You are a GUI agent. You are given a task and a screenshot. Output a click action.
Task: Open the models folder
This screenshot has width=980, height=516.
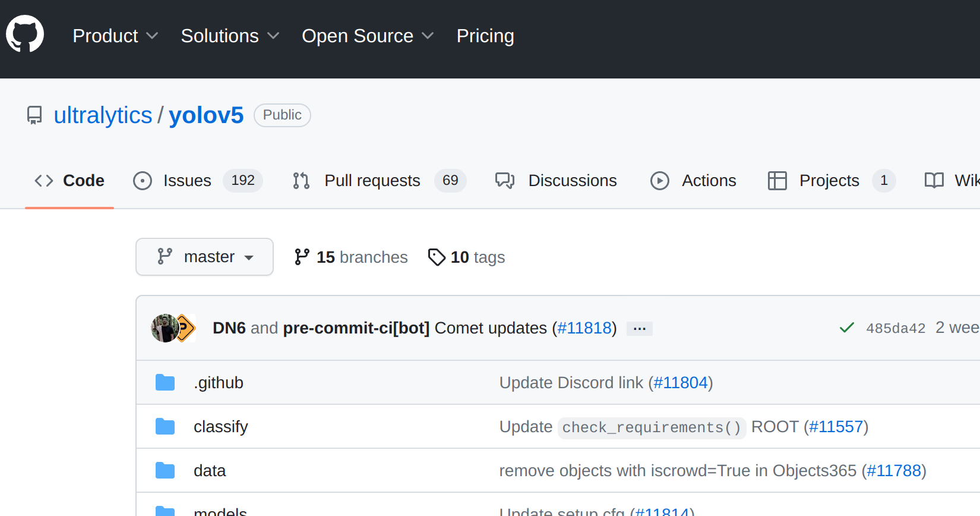[x=220, y=511]
